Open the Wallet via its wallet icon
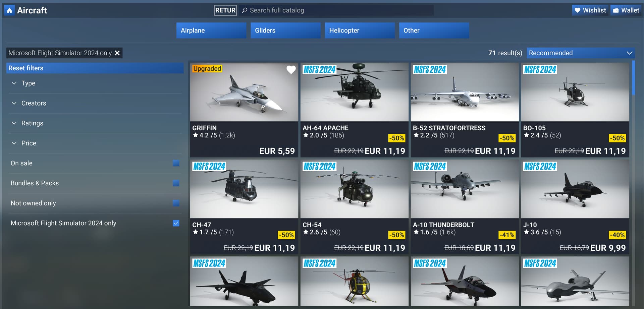The width and height of the screenshot is (644, 309). coord(616,10)
